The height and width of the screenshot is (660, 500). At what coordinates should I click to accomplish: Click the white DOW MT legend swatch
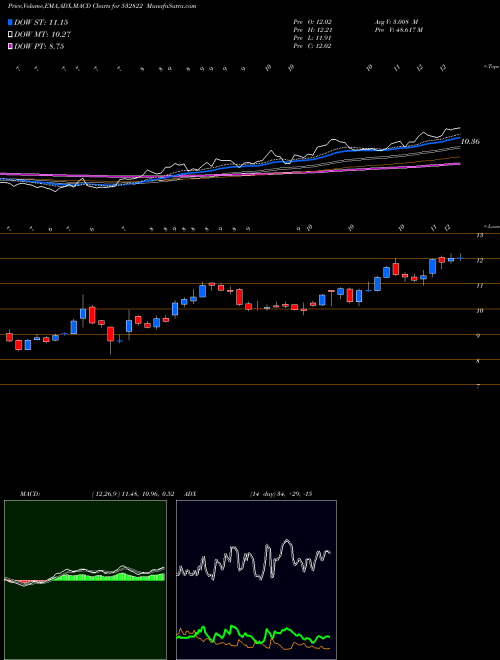pos(10,35)
